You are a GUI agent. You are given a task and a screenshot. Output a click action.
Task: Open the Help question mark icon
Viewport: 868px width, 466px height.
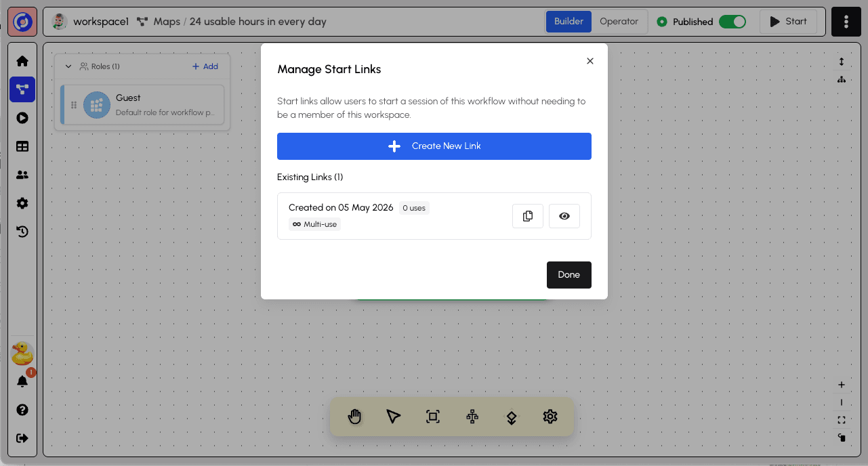coord(22,410)
